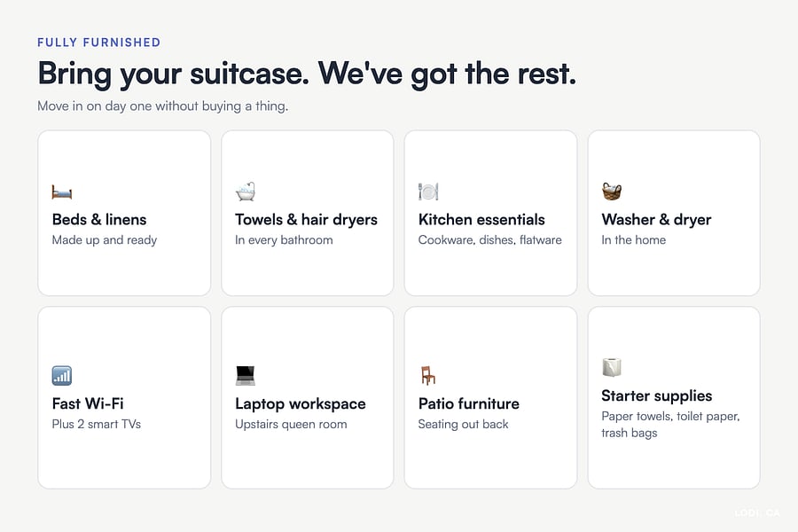
Task: Click the "Move in on day one" subheading
Action: coord(163,106)
